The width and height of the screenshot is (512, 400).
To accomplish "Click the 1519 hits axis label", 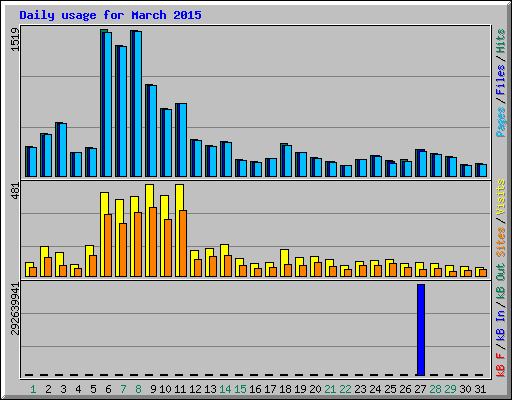I will 15,39.
